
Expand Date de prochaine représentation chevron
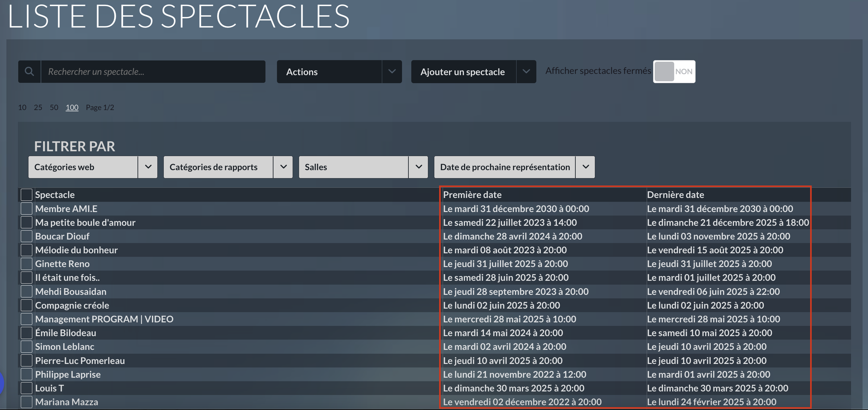tap(585, 167)
